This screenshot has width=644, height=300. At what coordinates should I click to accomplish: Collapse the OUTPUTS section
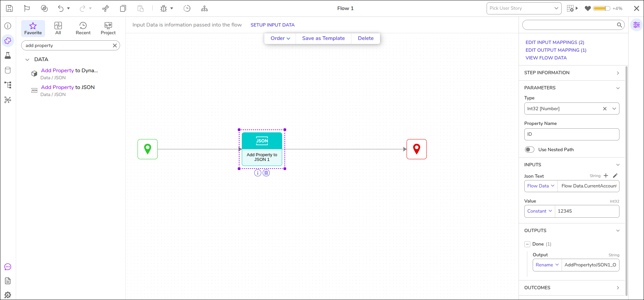[x=572, y=230]
